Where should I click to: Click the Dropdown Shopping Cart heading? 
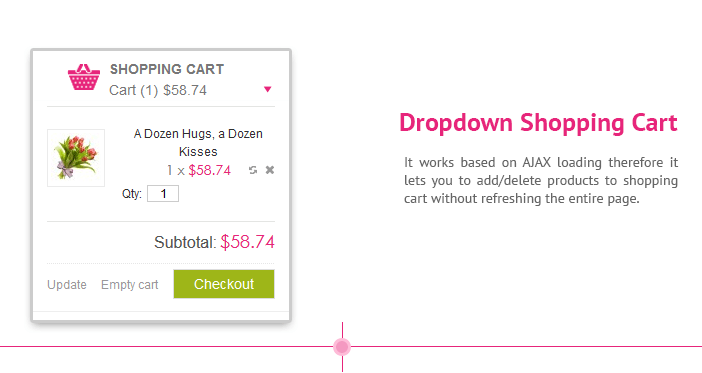pyautogui.click(x=538, y=123)
